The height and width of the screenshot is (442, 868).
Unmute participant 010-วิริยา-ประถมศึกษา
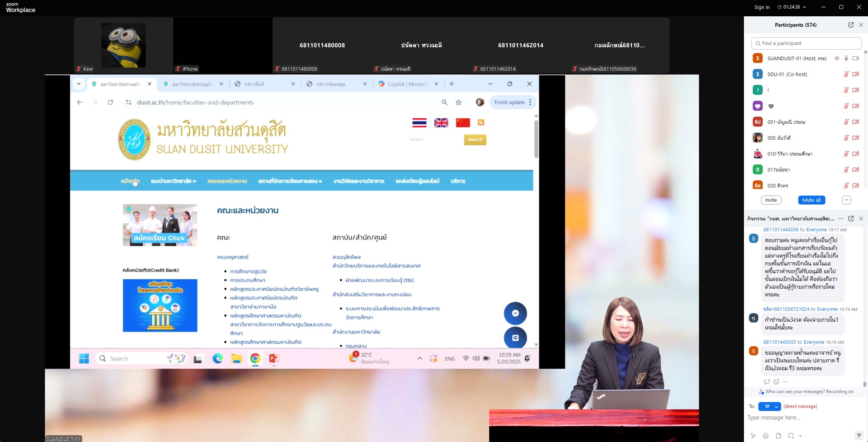point(846,154)
